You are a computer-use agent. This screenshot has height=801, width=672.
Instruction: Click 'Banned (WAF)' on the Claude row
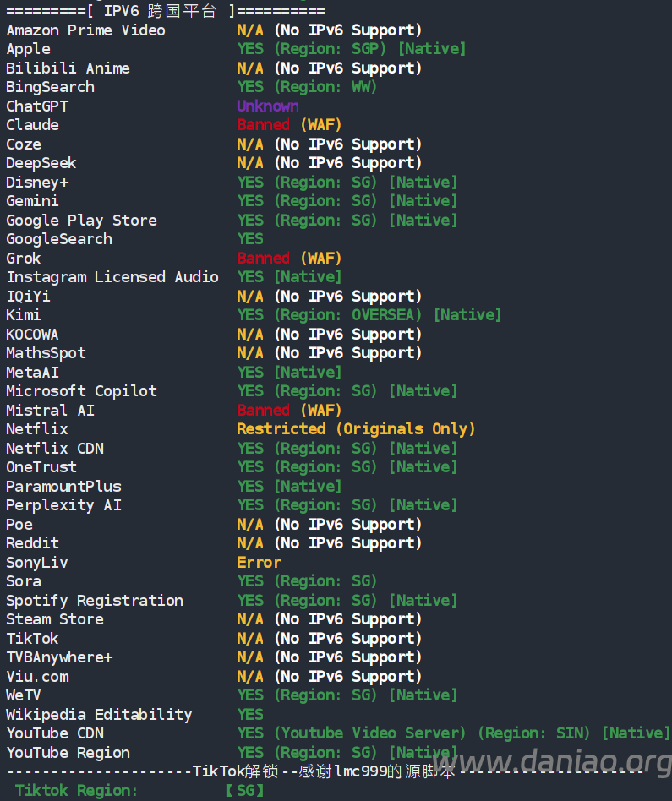(x=289, y=125)
